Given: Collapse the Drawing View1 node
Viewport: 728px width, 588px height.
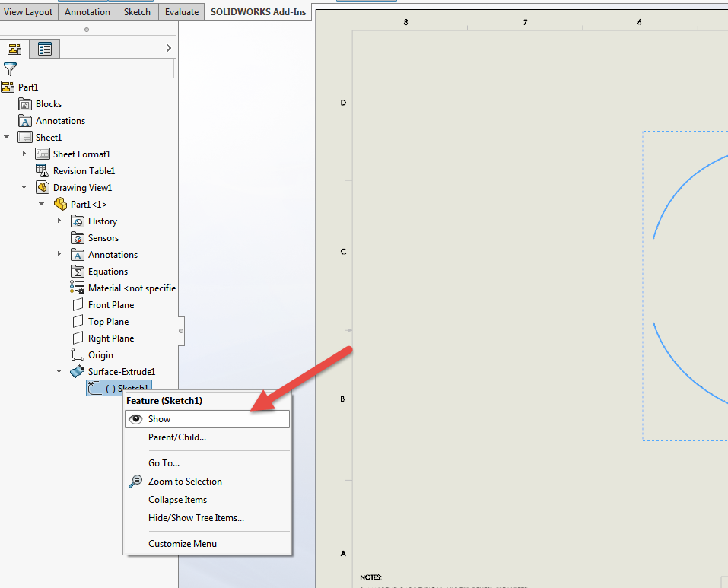Looking at the screenshot, I should click(24, 187).
